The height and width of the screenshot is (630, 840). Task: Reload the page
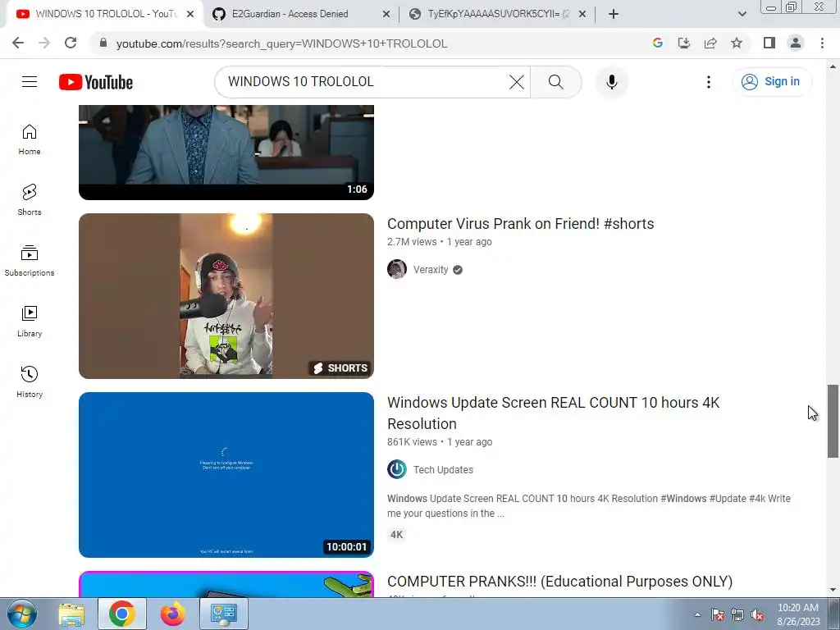(71, 43)
